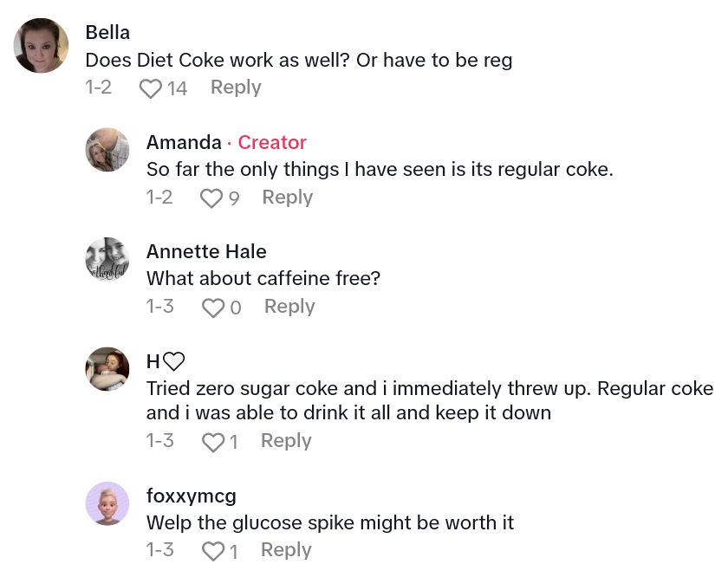Like H's zero sugar coke comment
The width and height of the screenshot is (728, 577).
coord(212,442)
